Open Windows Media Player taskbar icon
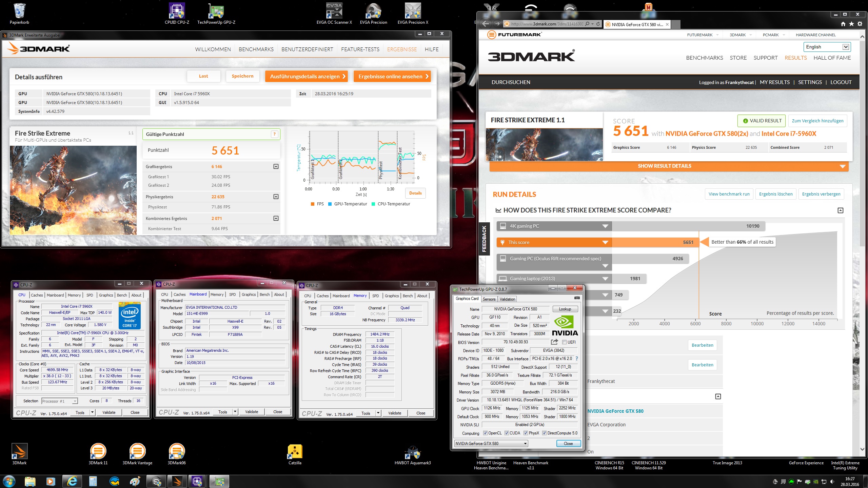The width and height of the screenshot is (868, 488). (x=51, y=481)
